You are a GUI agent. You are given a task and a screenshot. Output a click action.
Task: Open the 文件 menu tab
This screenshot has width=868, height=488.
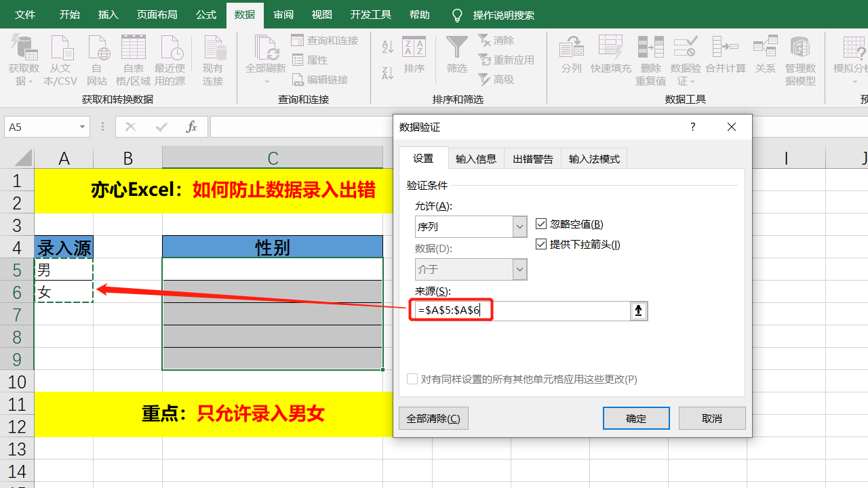pos(25,15)
